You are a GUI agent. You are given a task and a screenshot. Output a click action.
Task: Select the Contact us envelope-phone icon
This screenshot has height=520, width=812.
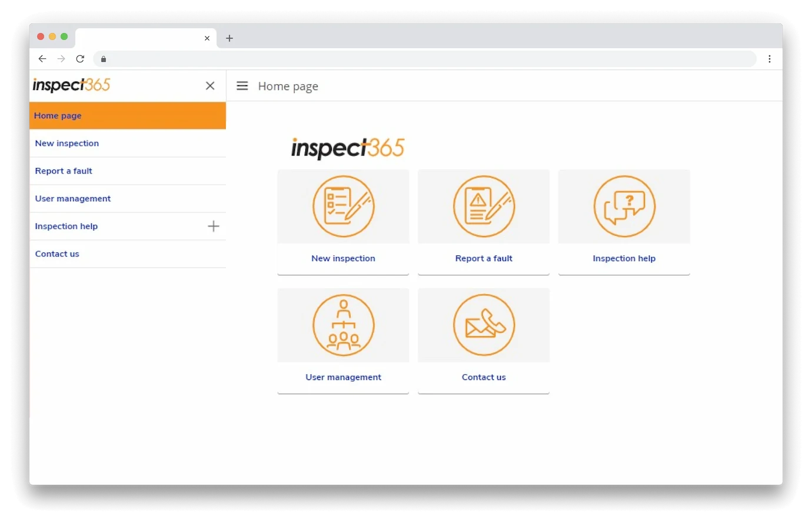(x=483, y=325)
